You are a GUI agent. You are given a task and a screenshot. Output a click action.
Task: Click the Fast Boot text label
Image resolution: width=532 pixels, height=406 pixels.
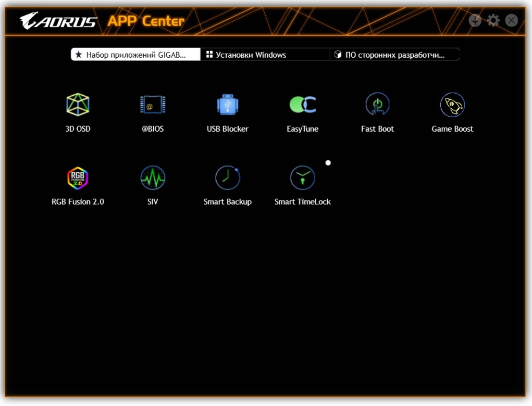377,129
